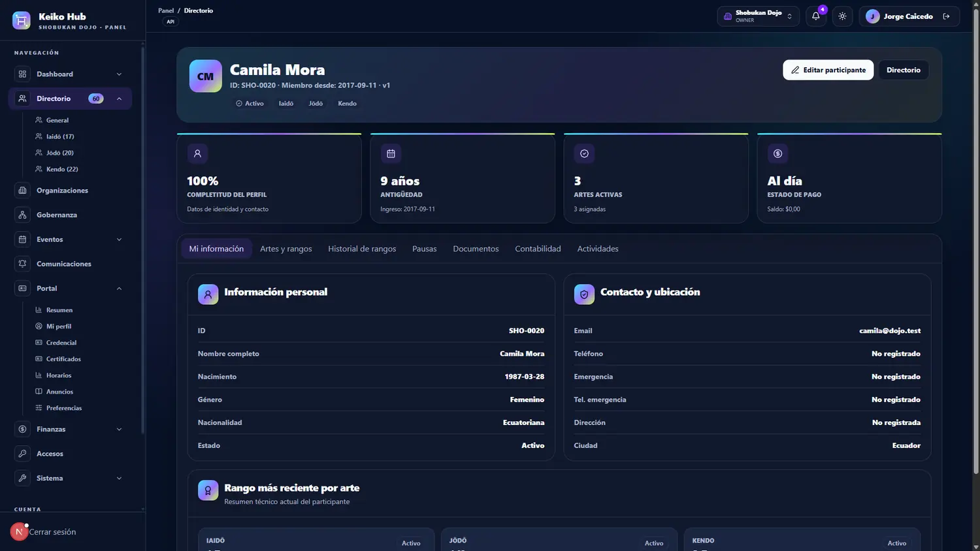Screen dimensions: 980x551
Task: Click Cerrar sesión
Action: [x=52, y=532]
